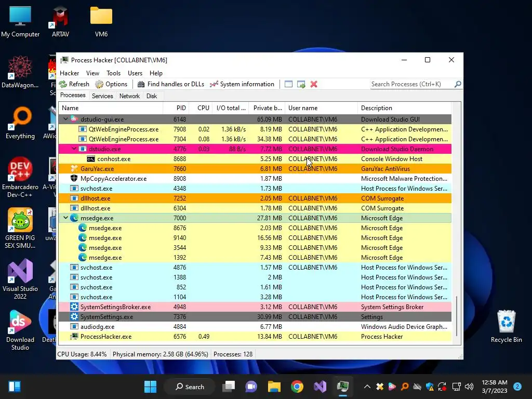Image resolution: width=532 pixels, height=399 pixels.
Task: Sort by the User name column header
Action: click(x=321, y=108)
